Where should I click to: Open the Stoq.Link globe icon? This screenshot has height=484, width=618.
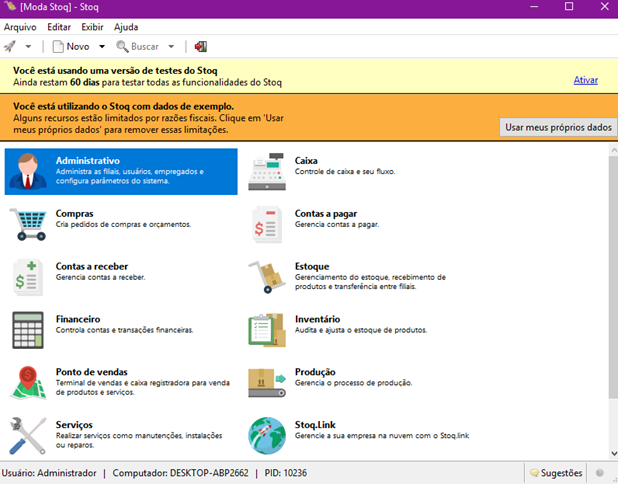click(267, 436)
